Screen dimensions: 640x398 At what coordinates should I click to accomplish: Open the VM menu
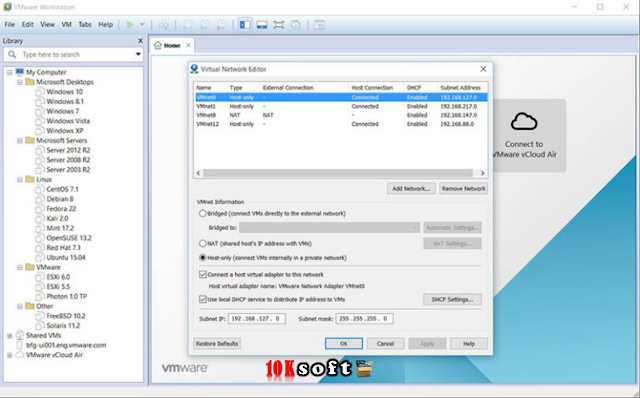(x=67, y=24)
